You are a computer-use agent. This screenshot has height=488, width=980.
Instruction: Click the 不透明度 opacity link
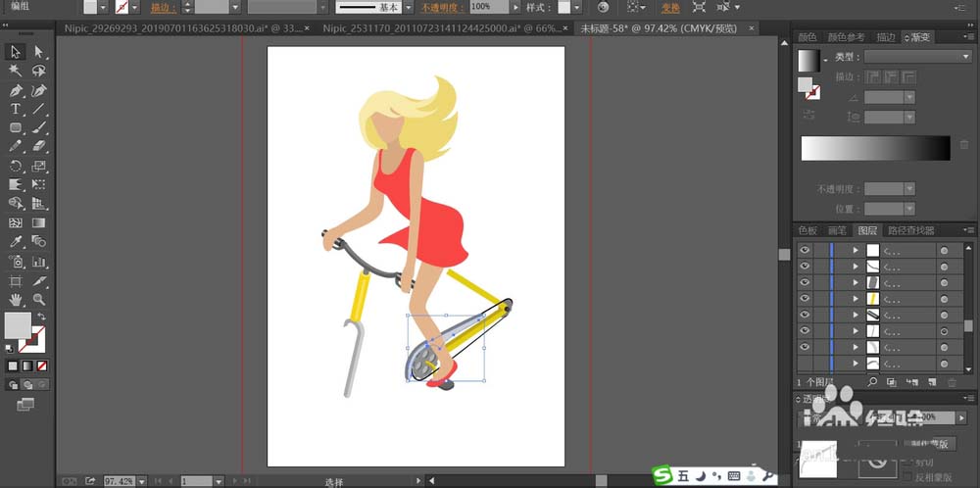[x=443, y=8]
